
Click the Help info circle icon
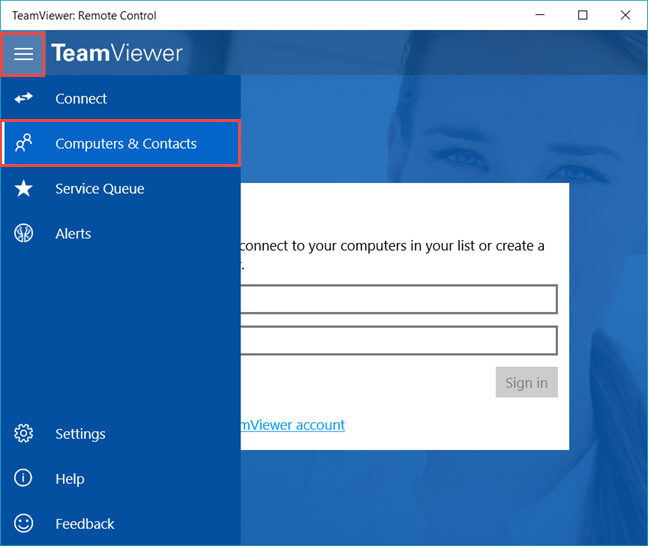coord(23,478)
